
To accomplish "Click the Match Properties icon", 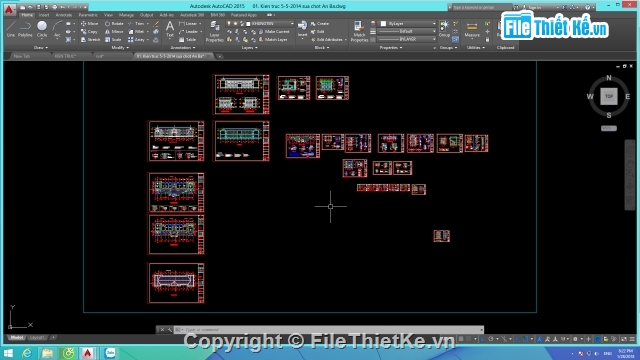I will point(359,31).
